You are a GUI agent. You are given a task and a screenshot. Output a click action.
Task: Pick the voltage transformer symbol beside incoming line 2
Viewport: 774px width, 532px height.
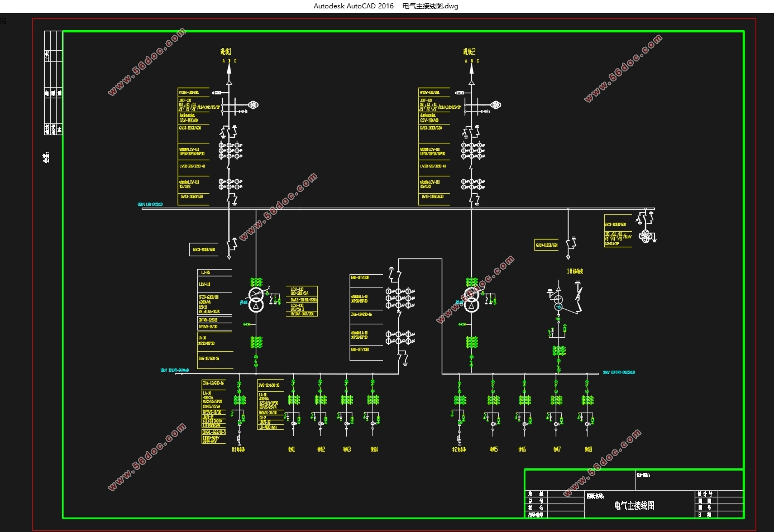[x=495, y=104]
